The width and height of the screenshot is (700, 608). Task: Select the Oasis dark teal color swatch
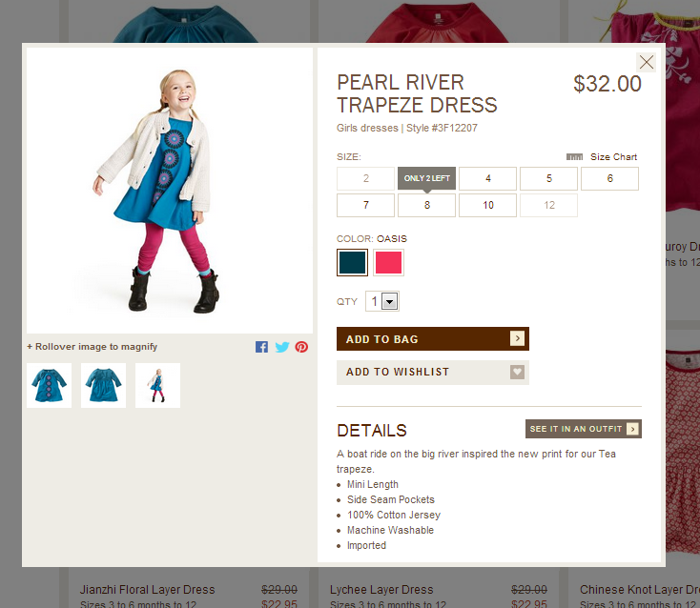352,262
